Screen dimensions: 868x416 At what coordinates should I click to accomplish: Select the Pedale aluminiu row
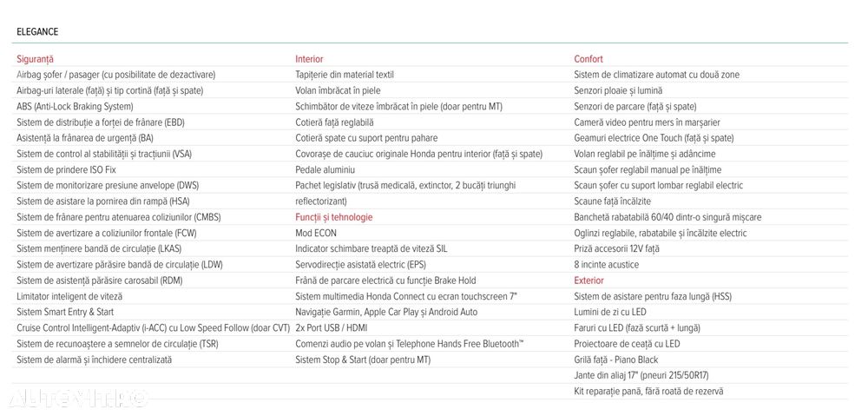coord(325,170)
